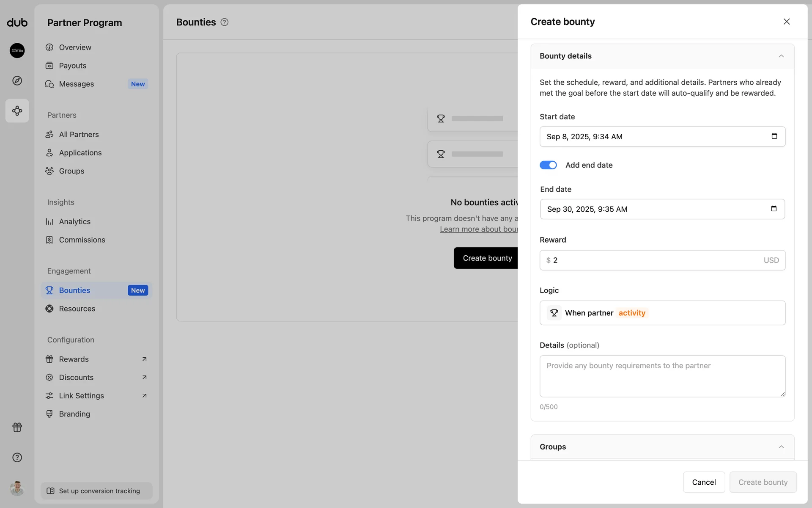Screen dimensions: 812x508
Task: Open Messages in the sidebar
Action: 77,84
